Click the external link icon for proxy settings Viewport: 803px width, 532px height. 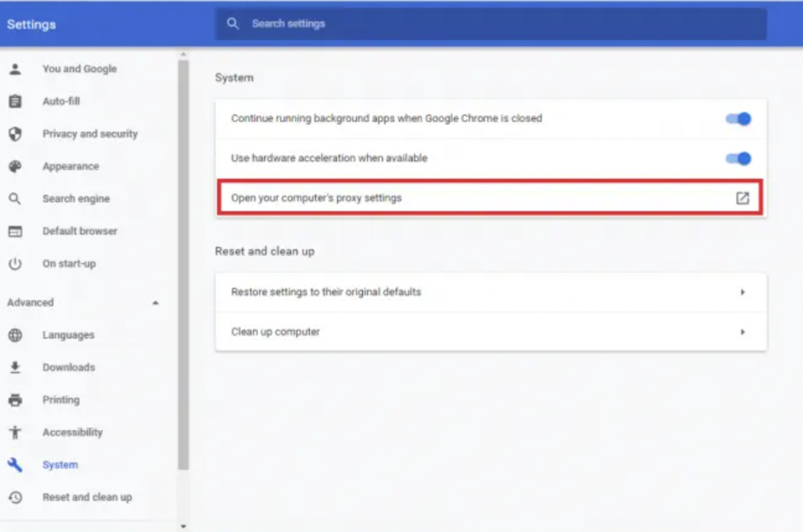pyautogui.click(x=743, y=198)
